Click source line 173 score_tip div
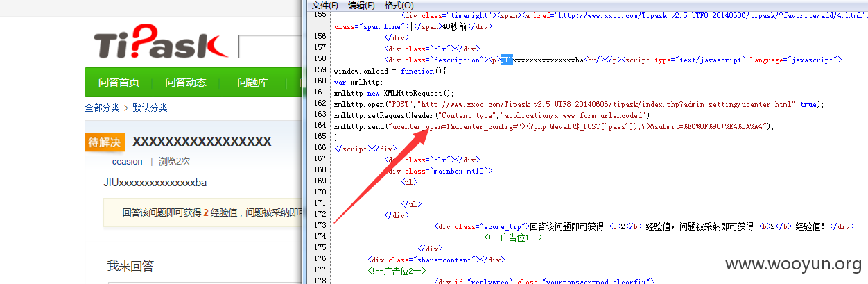868x284 pixels. [x=644, y=226]
